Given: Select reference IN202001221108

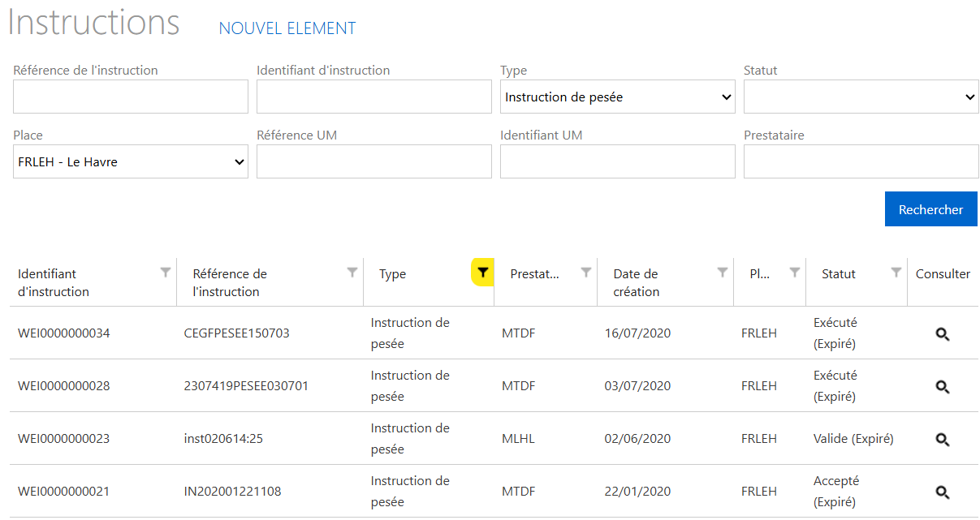Looking at the screenshot, I should pyautogui.click(x=233, y=492).
